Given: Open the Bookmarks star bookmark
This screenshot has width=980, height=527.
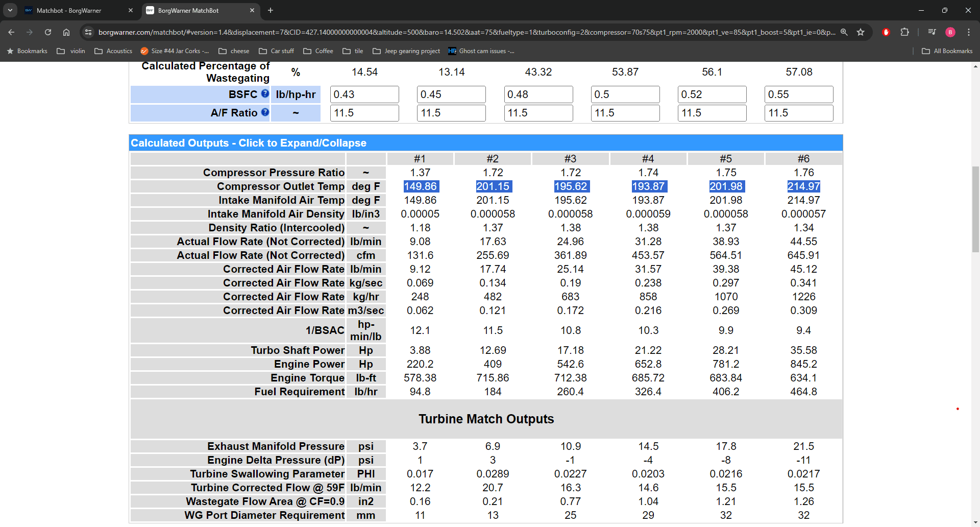Looking at the screenshot, I should coord(27,51).
